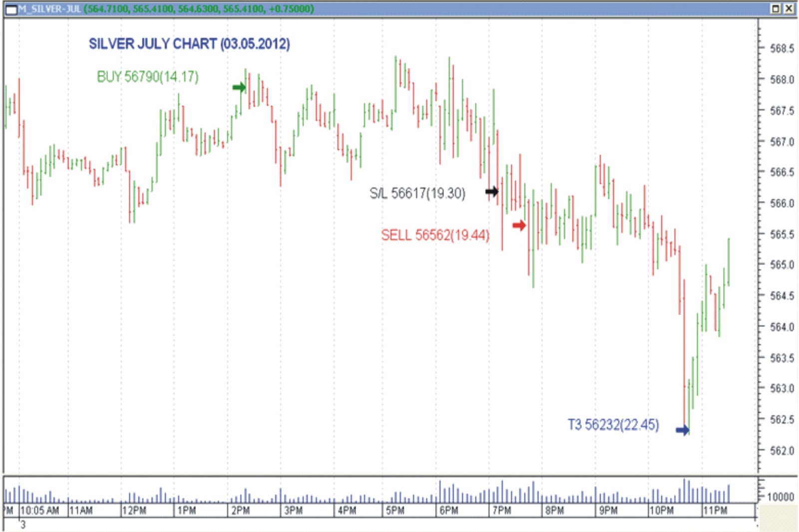799x532 pixels.
Task: Select the BUY 56790(14.17) annotation text
Action: [147, 77]
